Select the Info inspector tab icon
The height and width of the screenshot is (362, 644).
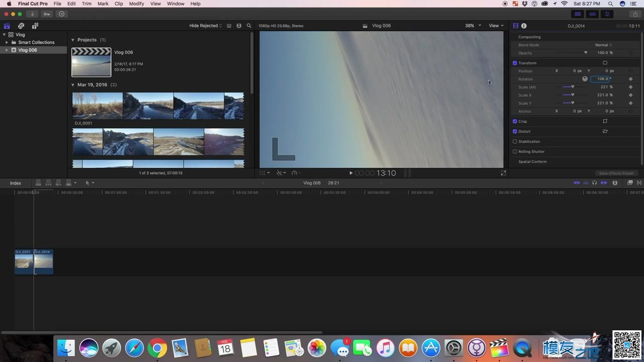tap(524, 26)
